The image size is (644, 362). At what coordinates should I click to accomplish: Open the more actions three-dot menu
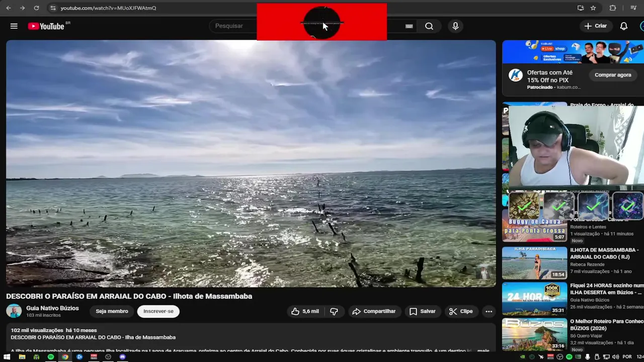tap(489, 311)
